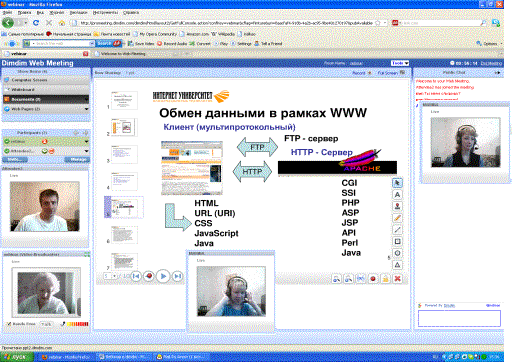Screen dimensions: 512x362
Task: Select the stamp marker annotation tool
Action: point(397,206)
